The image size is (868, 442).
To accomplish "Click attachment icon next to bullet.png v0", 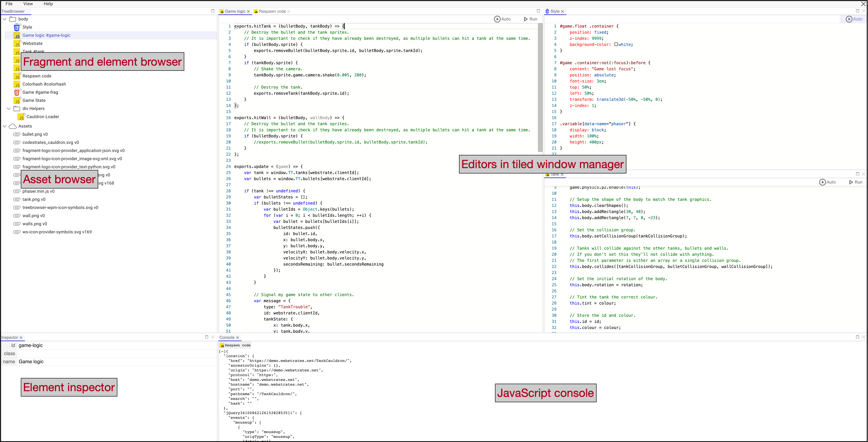I will click(x=17, y=134).
